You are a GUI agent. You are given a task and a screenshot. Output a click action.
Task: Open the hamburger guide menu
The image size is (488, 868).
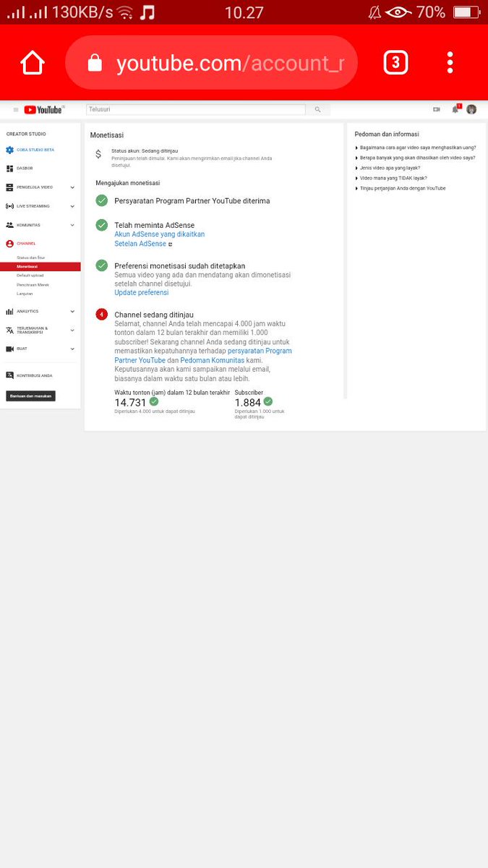[16, 110]
